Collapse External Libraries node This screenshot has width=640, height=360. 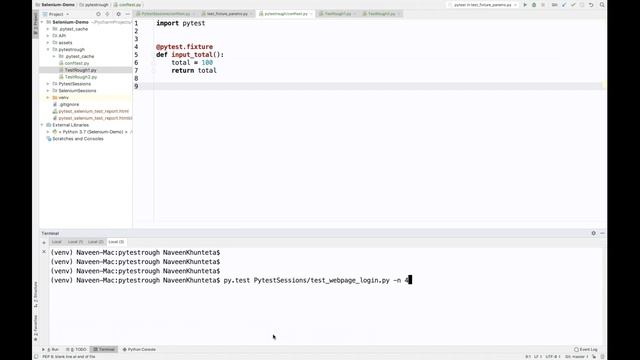(x=42, y=125)
